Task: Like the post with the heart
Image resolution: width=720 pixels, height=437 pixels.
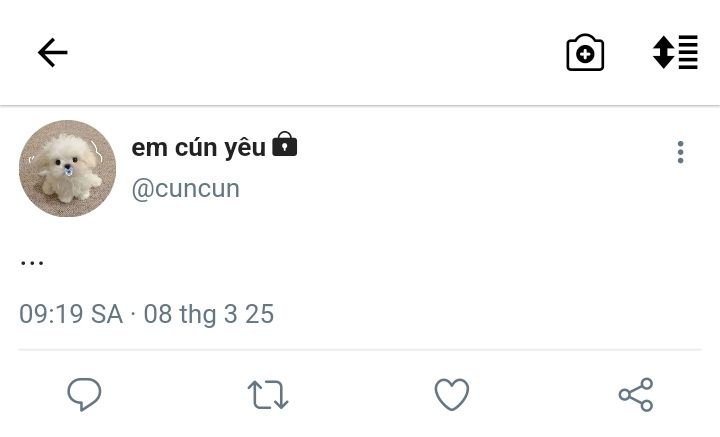Action: coord(451,394)
